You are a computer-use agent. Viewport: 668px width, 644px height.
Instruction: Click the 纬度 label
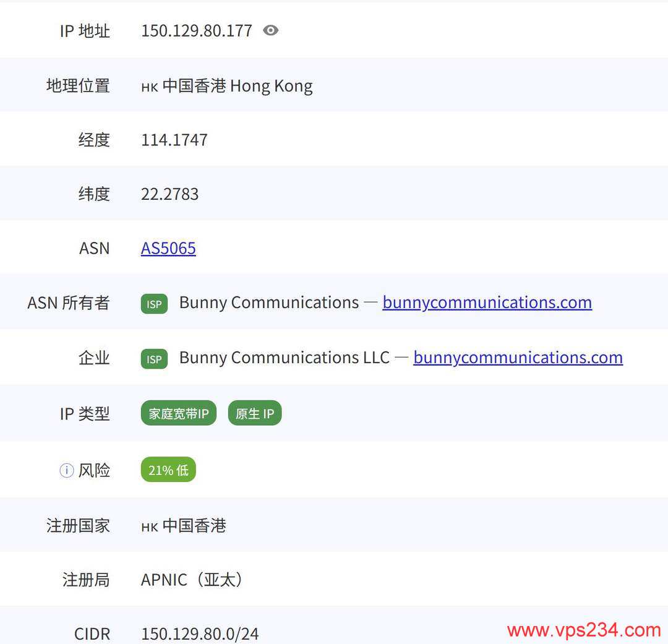94,194
